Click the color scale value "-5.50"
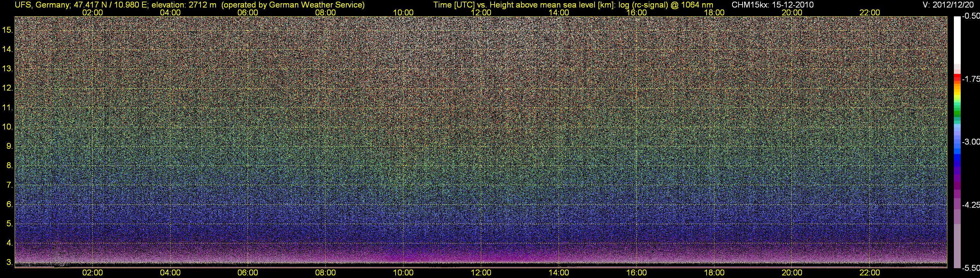980x278 pixels. (x=971, y=268)
